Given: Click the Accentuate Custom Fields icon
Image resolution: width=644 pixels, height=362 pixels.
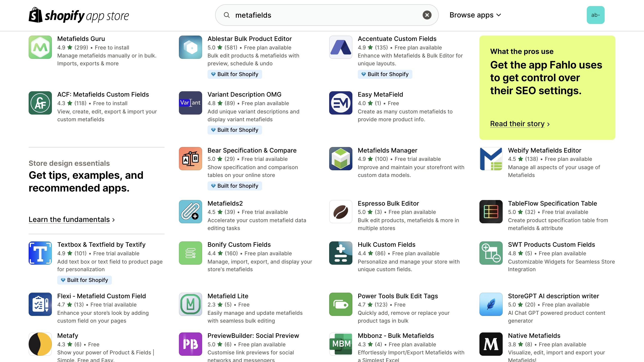Looking at the screenshot, I should [341, 47].
